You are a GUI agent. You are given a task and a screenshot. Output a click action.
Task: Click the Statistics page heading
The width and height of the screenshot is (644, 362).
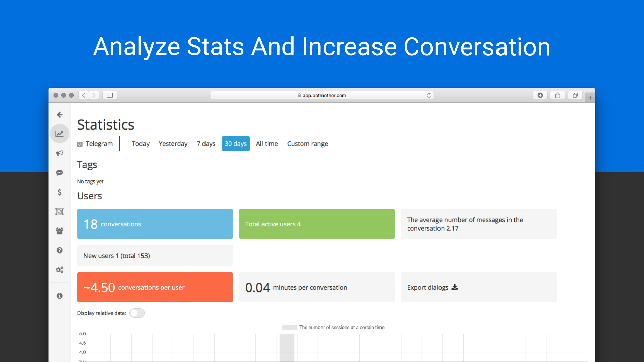coord(106,125)
